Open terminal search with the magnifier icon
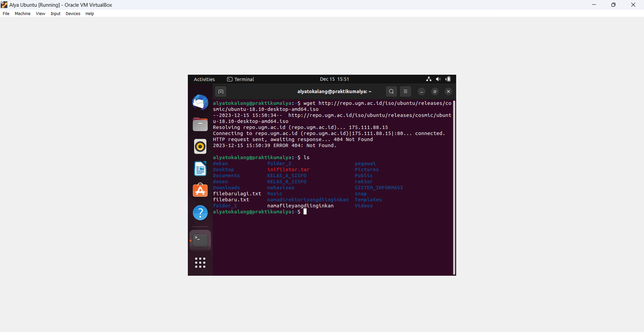Viewport: 644px width, 332px height. click(391, 91)
